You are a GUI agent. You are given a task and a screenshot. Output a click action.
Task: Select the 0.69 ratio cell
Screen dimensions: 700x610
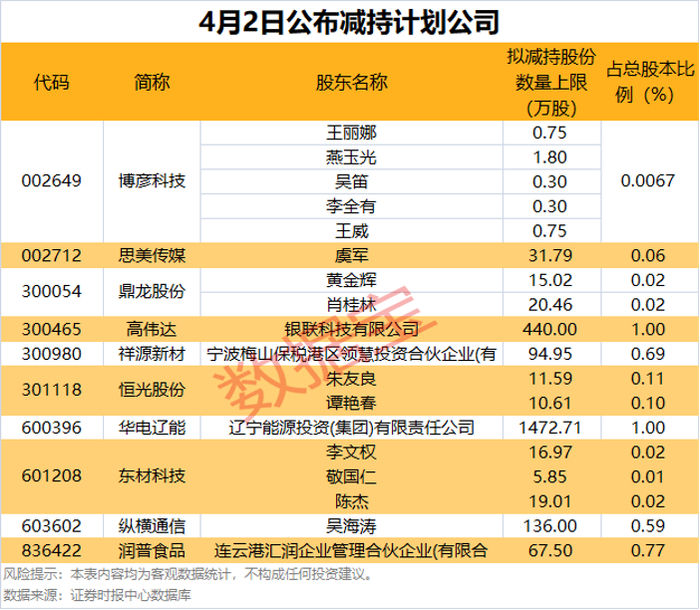(x=648, y=354)
